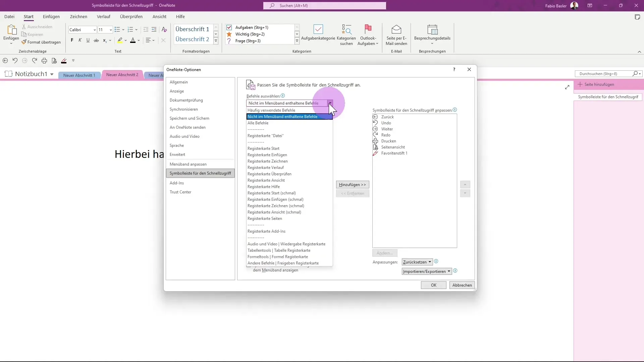Viewport: 644px width, 362px height.
Task: Click the Back arrow in quick access toolbar
Action: tap(5, 61)
